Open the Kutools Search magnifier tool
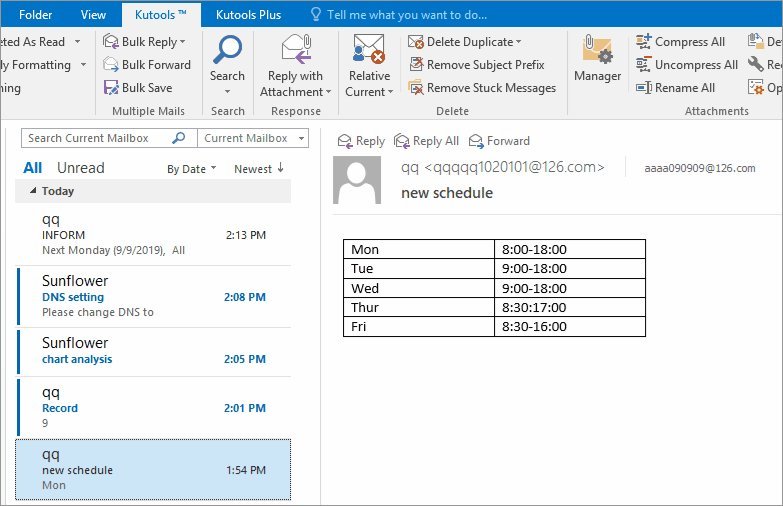This screenshot has width=783, height=506. tap(227, 50)
